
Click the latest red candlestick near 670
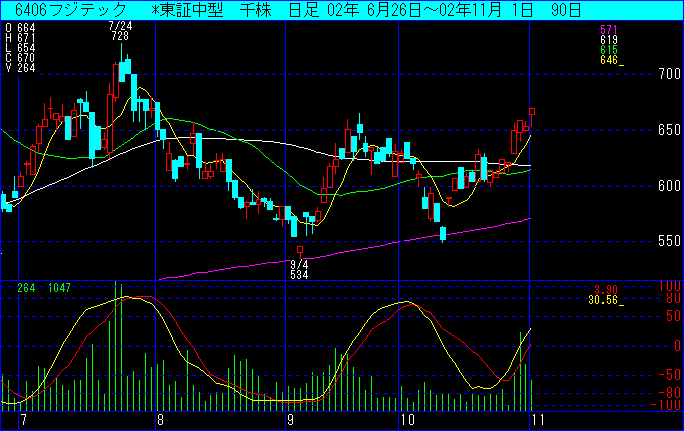[532, 112]
